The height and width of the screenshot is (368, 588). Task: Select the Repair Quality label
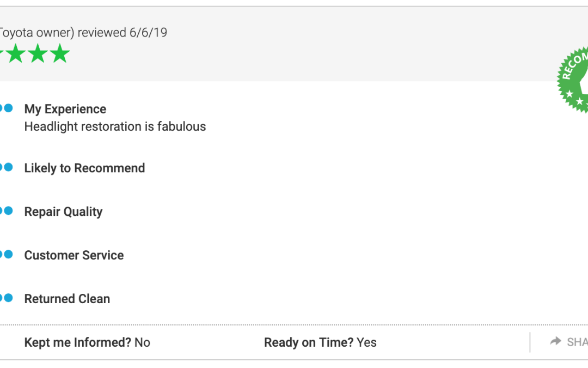point(63,212)
